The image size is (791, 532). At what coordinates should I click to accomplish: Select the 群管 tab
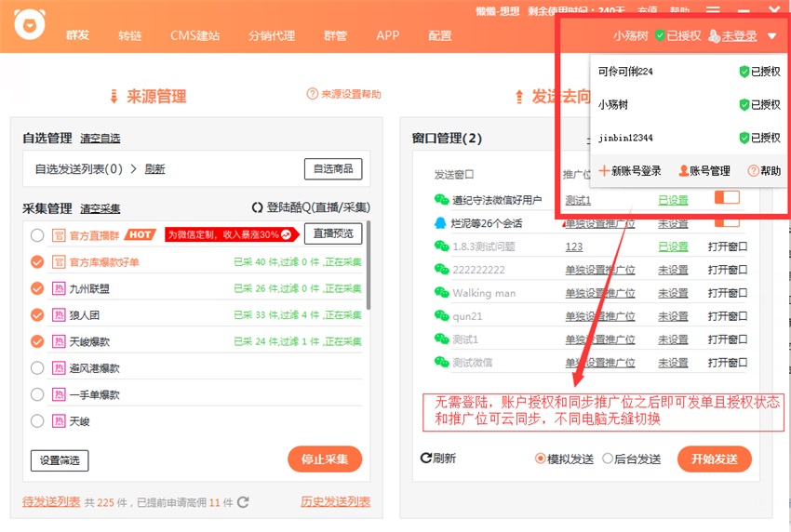[335, 35]
